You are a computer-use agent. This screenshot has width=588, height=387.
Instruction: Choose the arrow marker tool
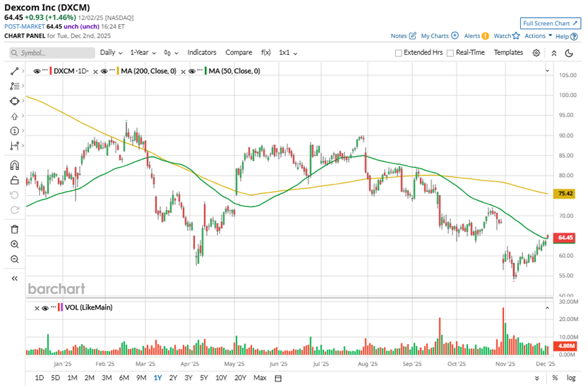click(14, 116)
